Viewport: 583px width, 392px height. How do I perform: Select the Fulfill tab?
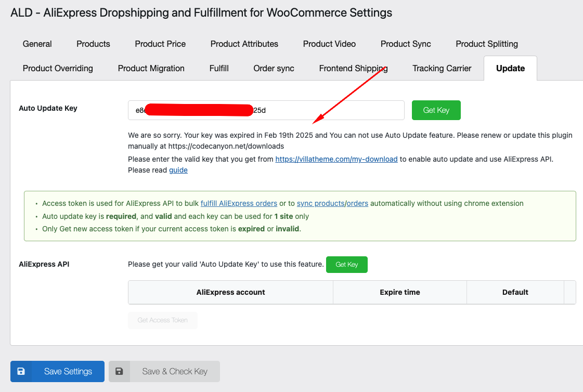click(x=219, y=69)
